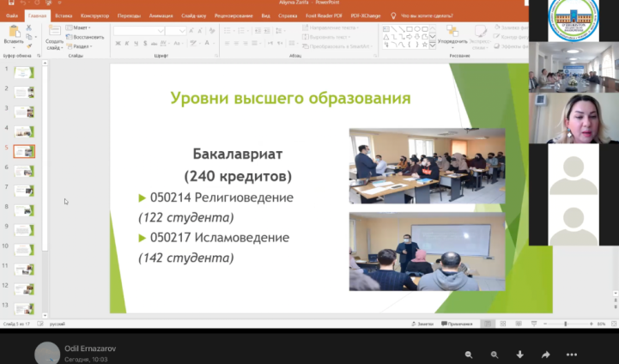619x364 pixels.
Task: Toggle center text alignment
Action: coord(236,44)
